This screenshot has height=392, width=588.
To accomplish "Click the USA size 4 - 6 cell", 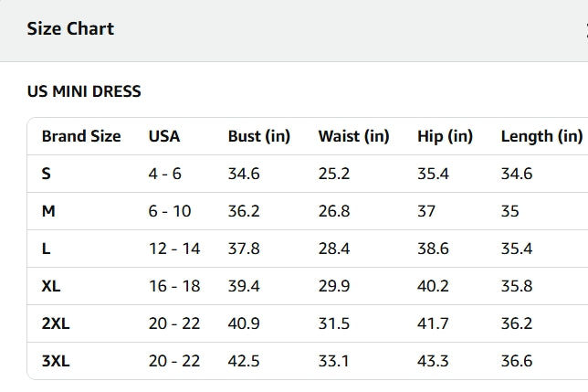I will 165,174.
